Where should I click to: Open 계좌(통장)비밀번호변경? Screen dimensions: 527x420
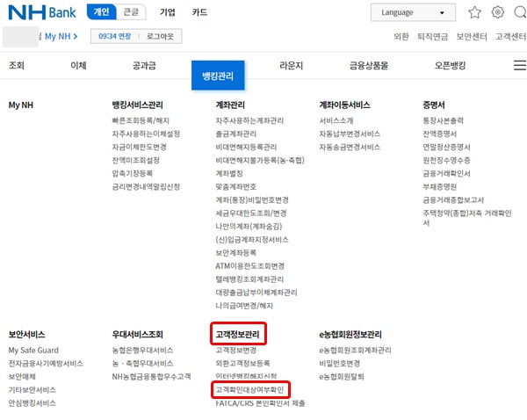click(252, 199)
